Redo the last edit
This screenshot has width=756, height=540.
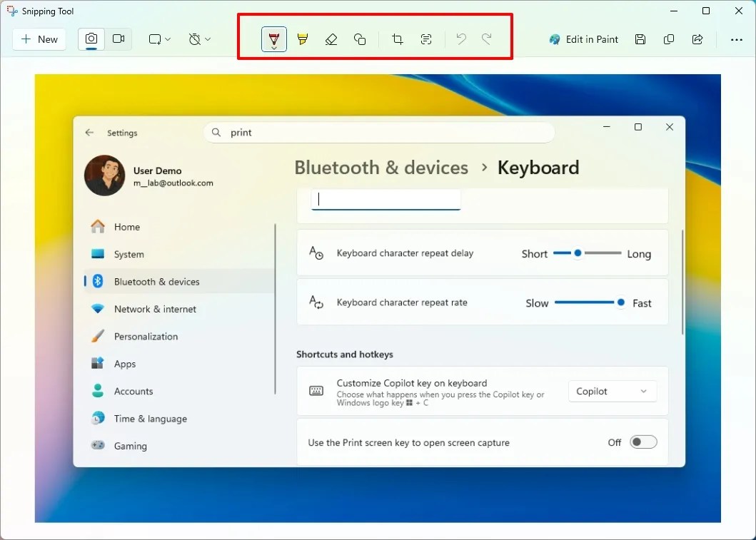point(487,39)
